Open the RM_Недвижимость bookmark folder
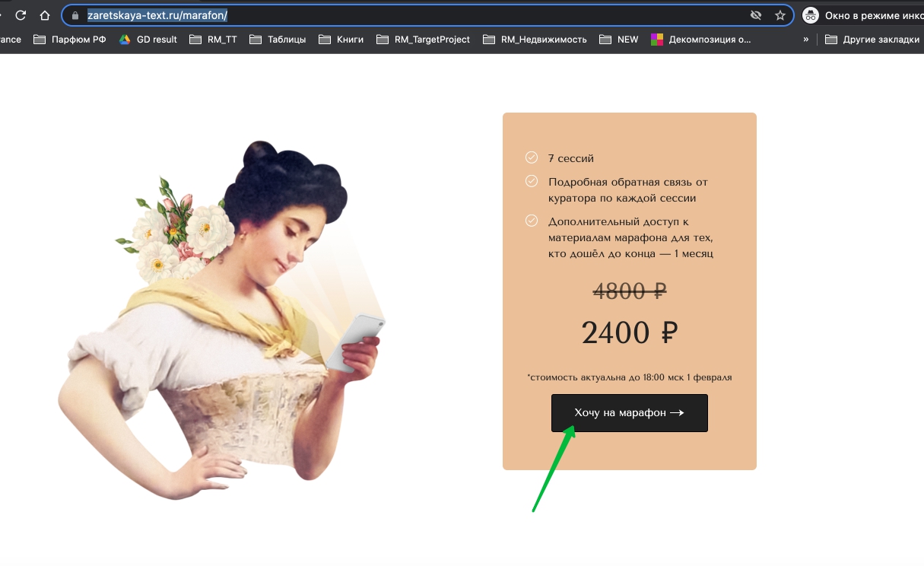 pos(535,40)
